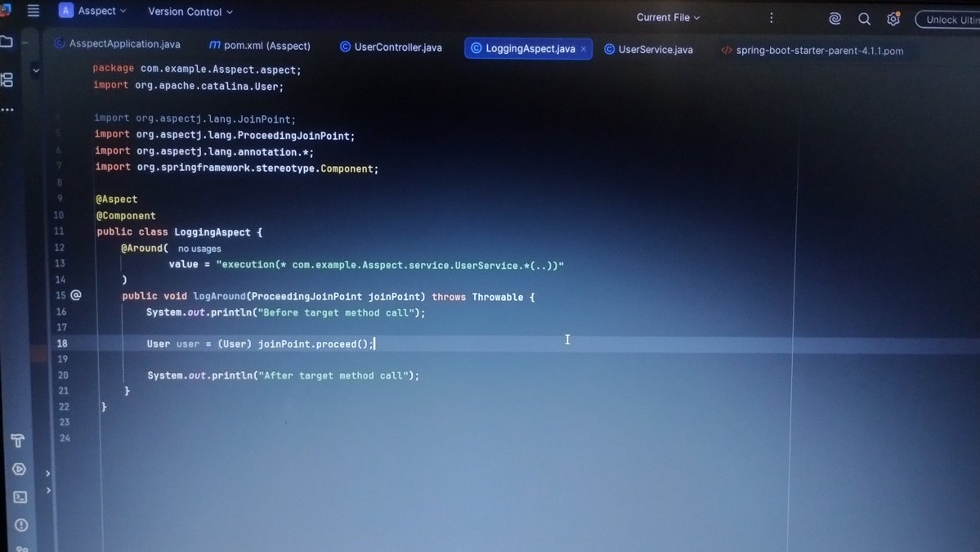
Task: Click joinPoint.proceed() call on line 18
Action: point(314,343)
